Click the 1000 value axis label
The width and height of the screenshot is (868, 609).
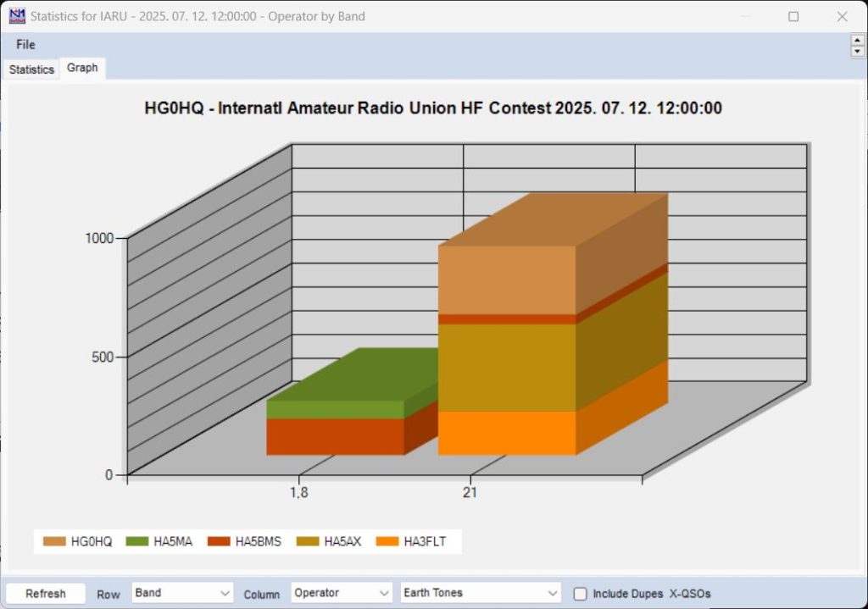coord(99,238)
